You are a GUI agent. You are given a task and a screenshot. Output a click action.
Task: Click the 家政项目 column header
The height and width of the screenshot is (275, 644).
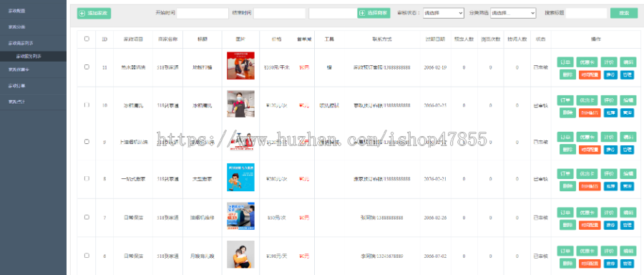coord(134,39)
